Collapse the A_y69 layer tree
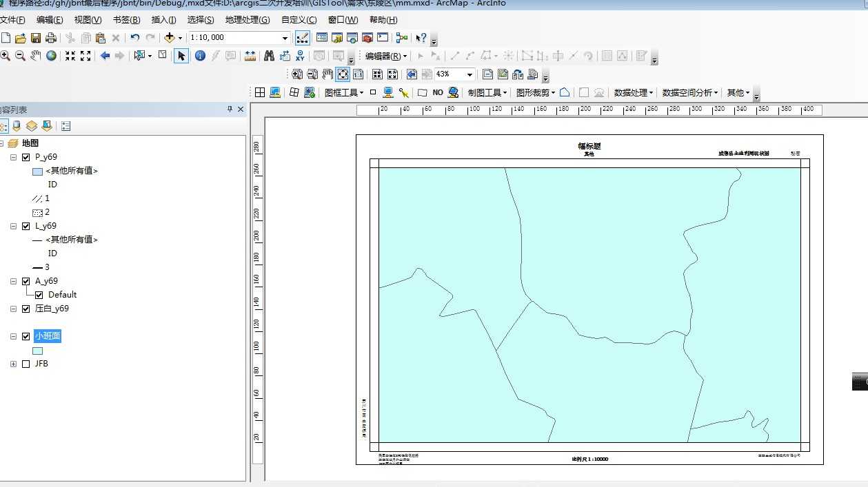Screen dimensions: 868x487 14,281
